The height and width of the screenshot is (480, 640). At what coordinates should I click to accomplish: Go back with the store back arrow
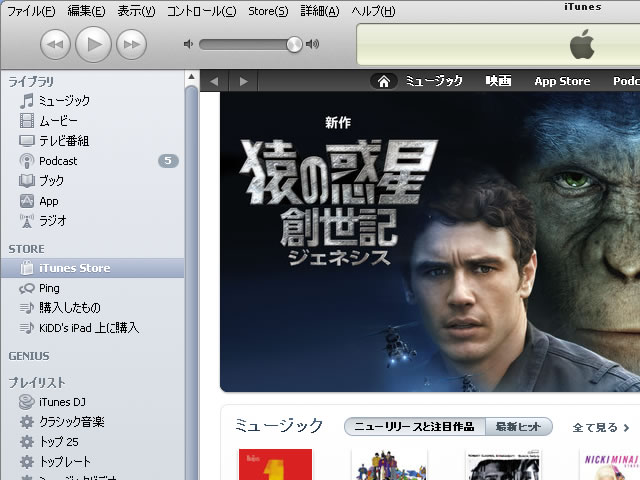tap(214, 81)
